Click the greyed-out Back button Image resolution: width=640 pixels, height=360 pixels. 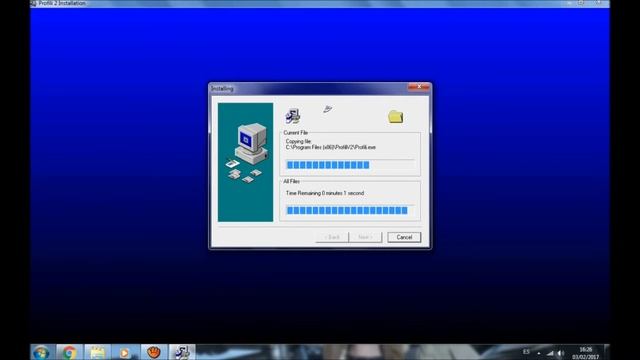332,237
